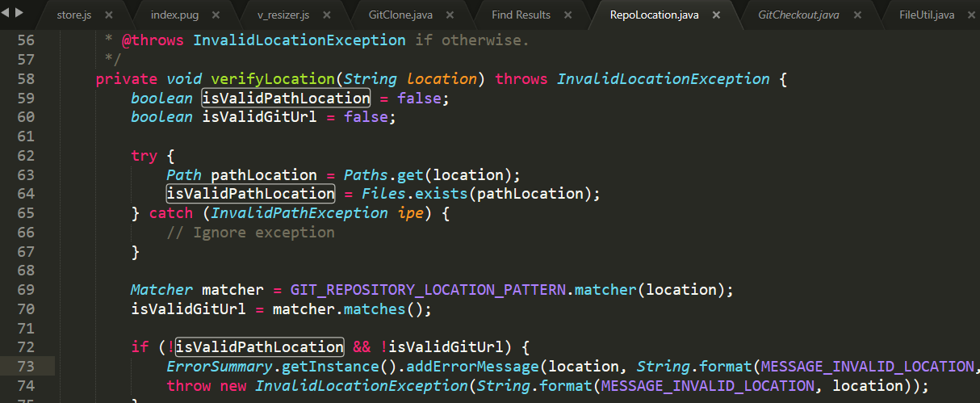This screenshot has height=403, width=980.
Task: Click line number 62 in the gutter
Action: pyautogui.click(x=26, y=155)
